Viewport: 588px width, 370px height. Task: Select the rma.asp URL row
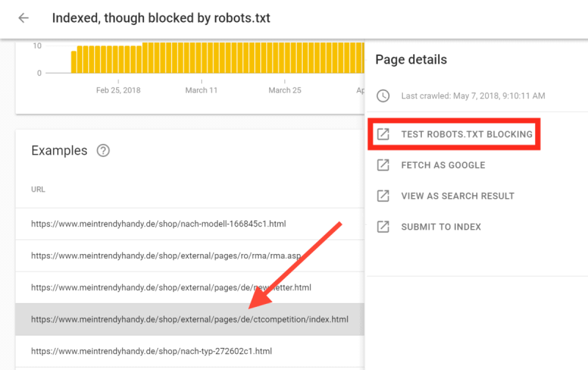160,255
